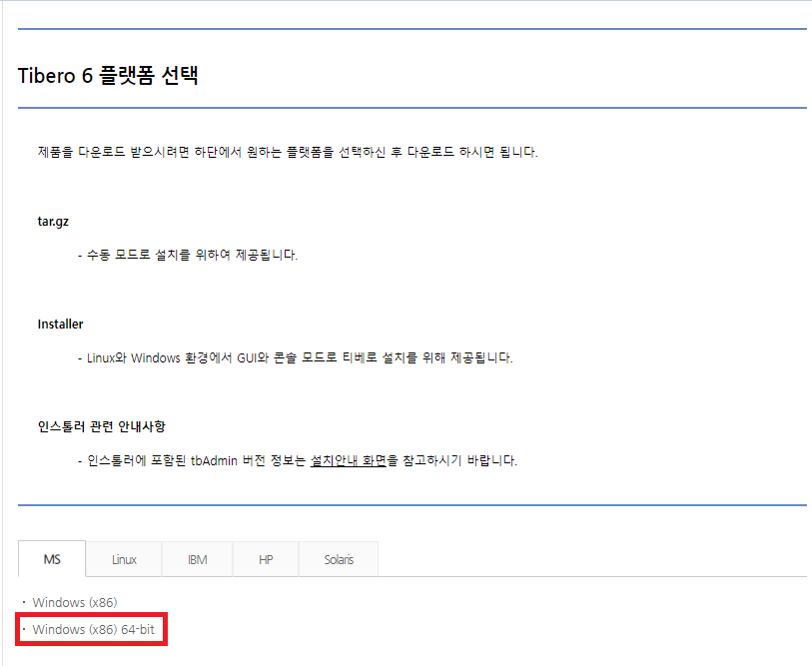Click the Installer heading text
The width and height of the screenshot is (812, 666).
tap(60, 325)
